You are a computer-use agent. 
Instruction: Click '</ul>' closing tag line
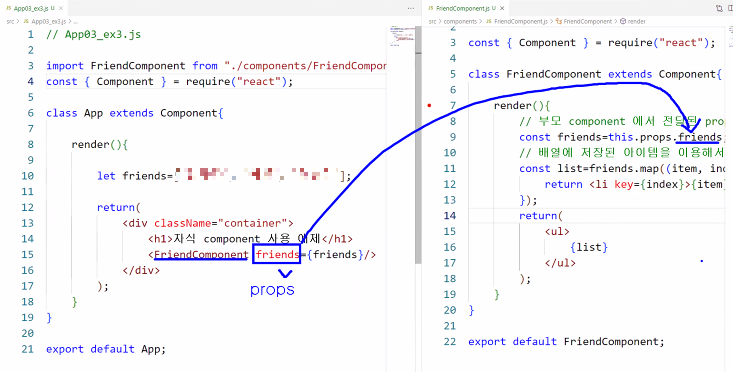(x=560, y=263)
